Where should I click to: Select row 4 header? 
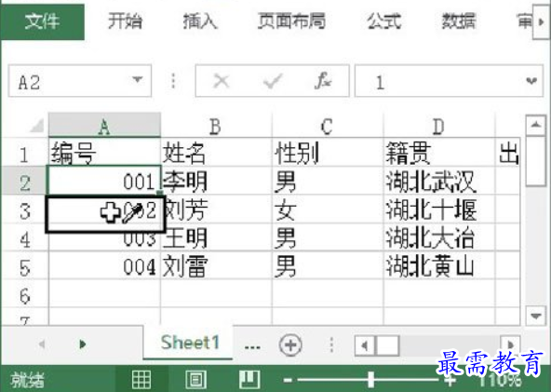24,237
